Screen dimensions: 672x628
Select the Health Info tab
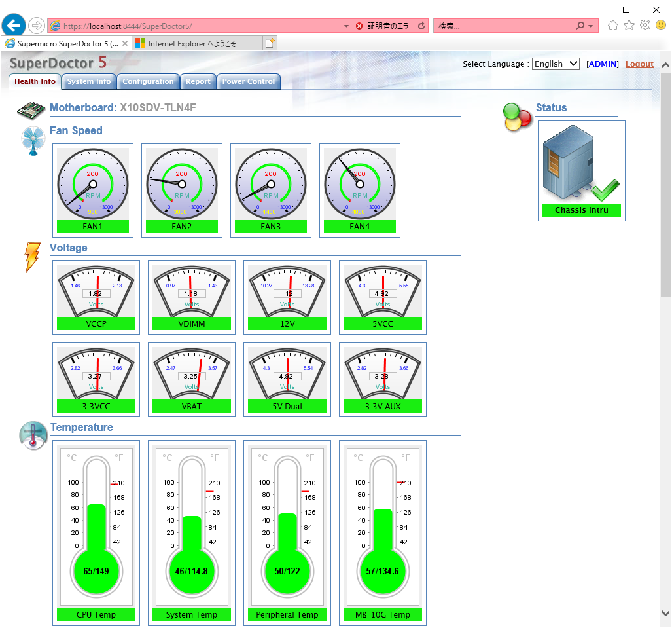(x=35, y=81)
